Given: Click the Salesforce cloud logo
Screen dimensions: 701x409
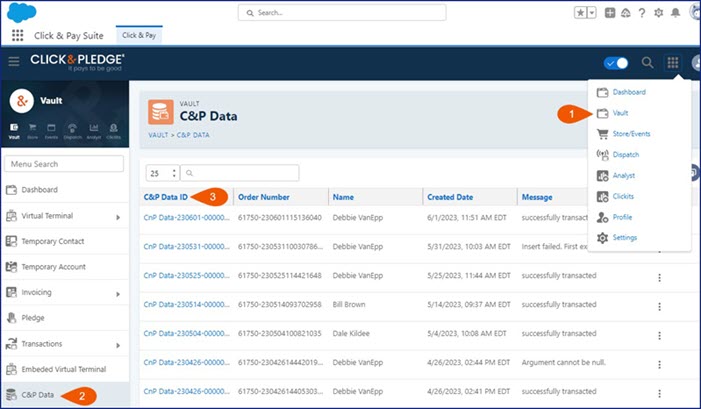Looking at the screenshot, I should click(x=21, y=13).
